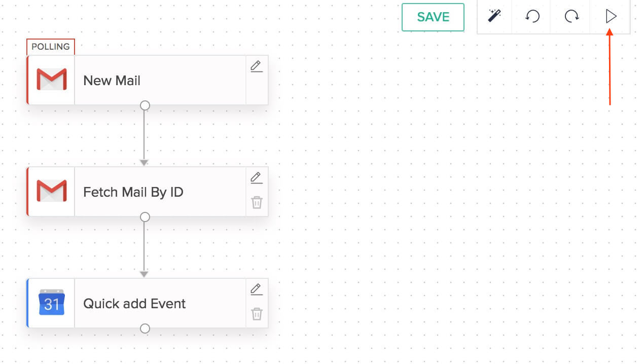Viewport: 644px width, 364px height.
Task: Click the undo arrow icon
Action: point(532,16)
